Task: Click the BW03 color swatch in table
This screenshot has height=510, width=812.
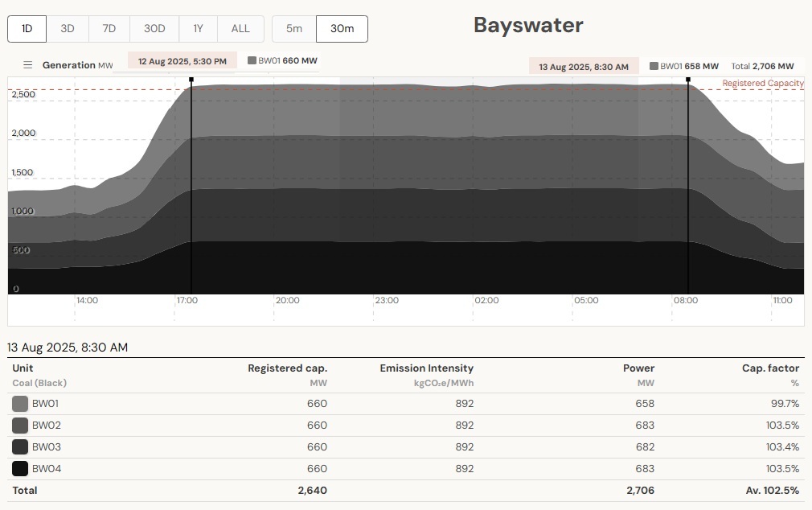Action: click(20, 447)
